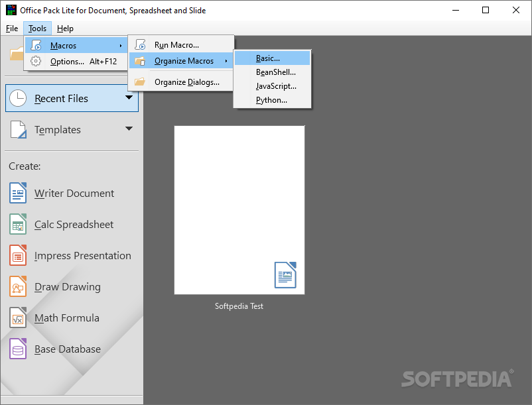Click the Organize Dialogs folder icon
This screenshot has width=532, height=405.
point(140,82)
